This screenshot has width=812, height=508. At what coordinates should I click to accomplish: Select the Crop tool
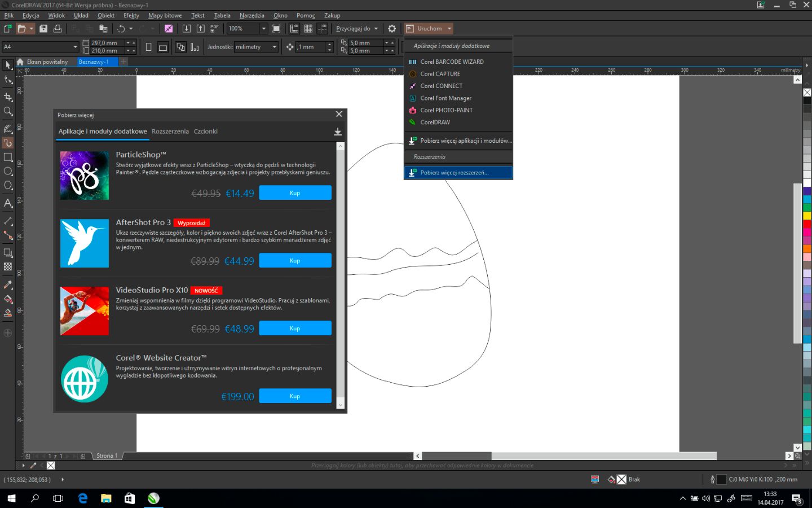click(8, 97)
